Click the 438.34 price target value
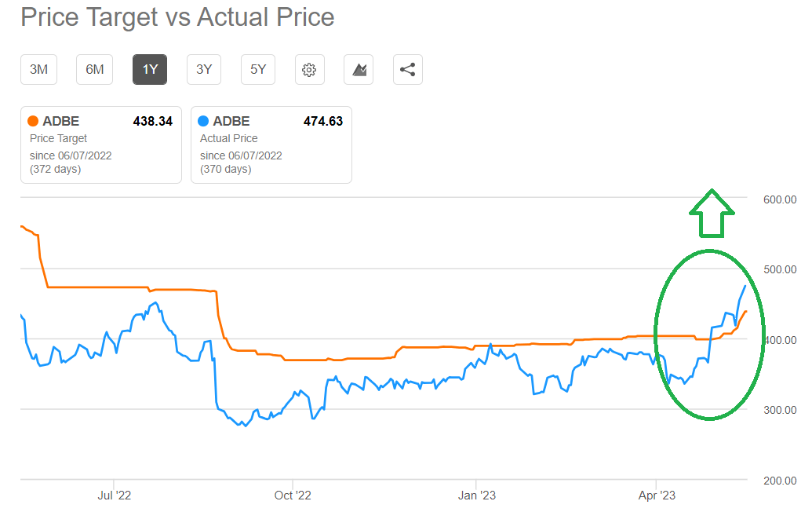 coord(152,121)
